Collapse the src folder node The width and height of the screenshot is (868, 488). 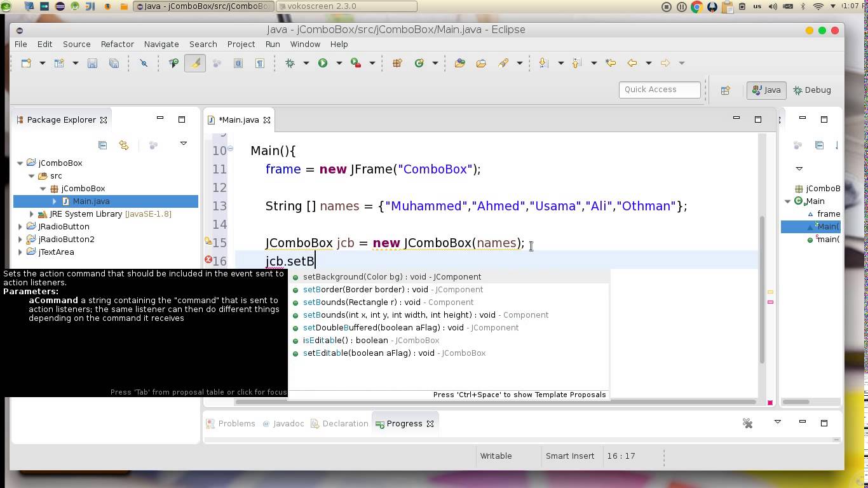32,176
